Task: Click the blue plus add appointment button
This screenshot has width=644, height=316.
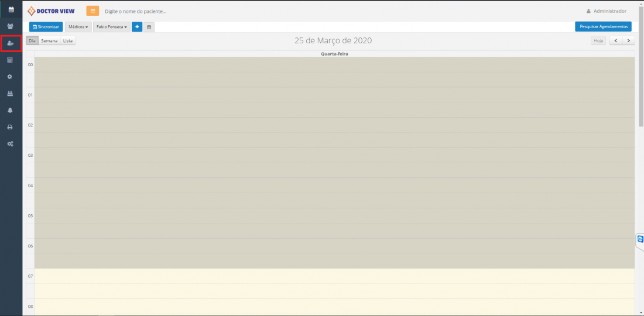Action: point(137,27)
